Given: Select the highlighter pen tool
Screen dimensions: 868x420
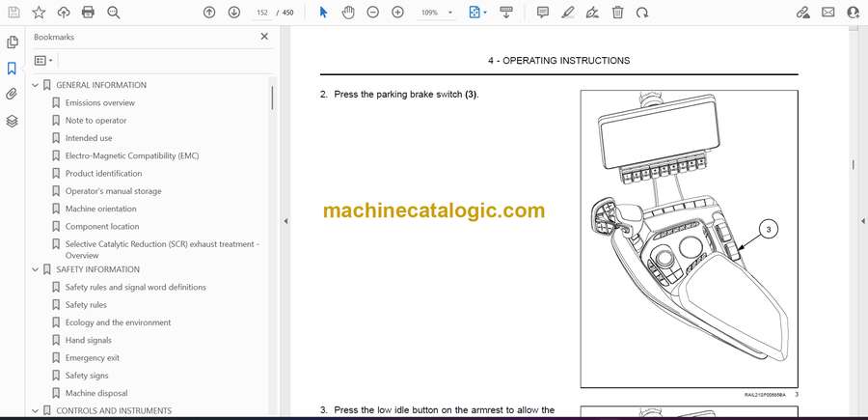Looking at the screenshot, I should [568, 13].
